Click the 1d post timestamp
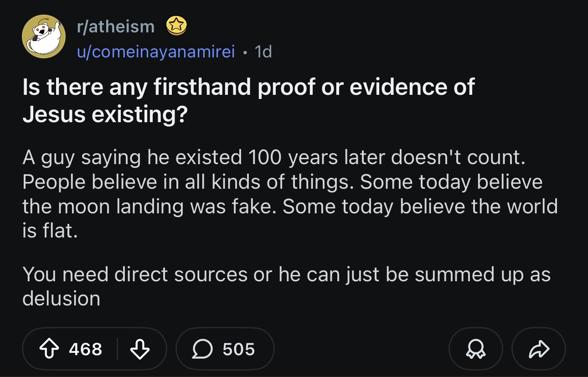This screenshot has width=588, height=377. pyautogui.click(x=263, y=52)
